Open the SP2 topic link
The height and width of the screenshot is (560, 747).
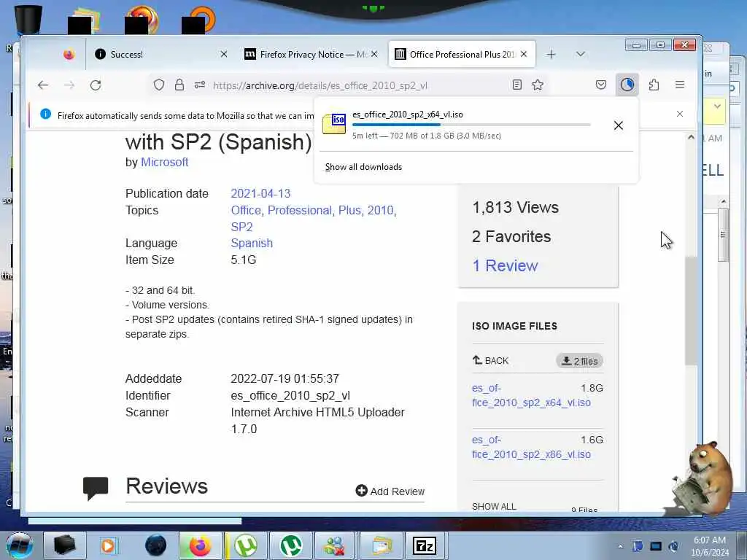[x=241, y=227]
